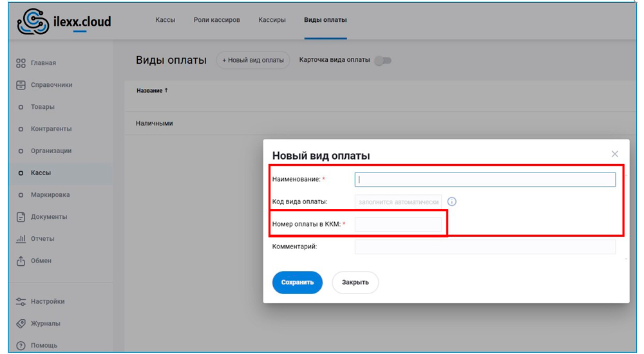This screenshot has height=354, width=644.
Task: Click the Справочники sidebar icon
Action: (x=21, y=85)
